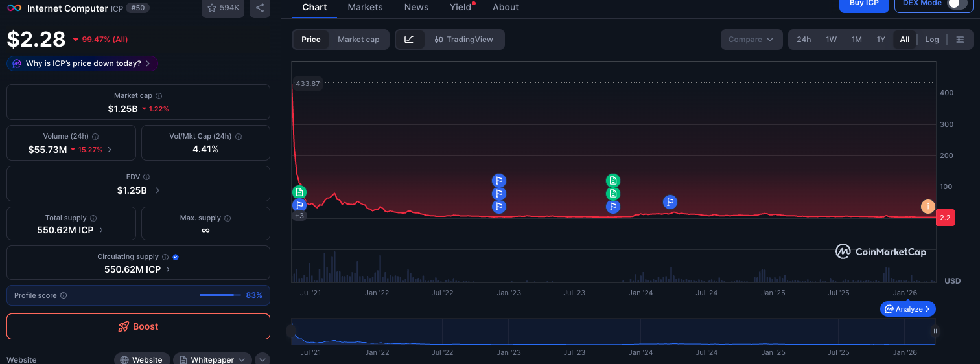Open "Why is ICP's price down today?"
The width and height of the screenshot is (980, 364).
(82, 63)
